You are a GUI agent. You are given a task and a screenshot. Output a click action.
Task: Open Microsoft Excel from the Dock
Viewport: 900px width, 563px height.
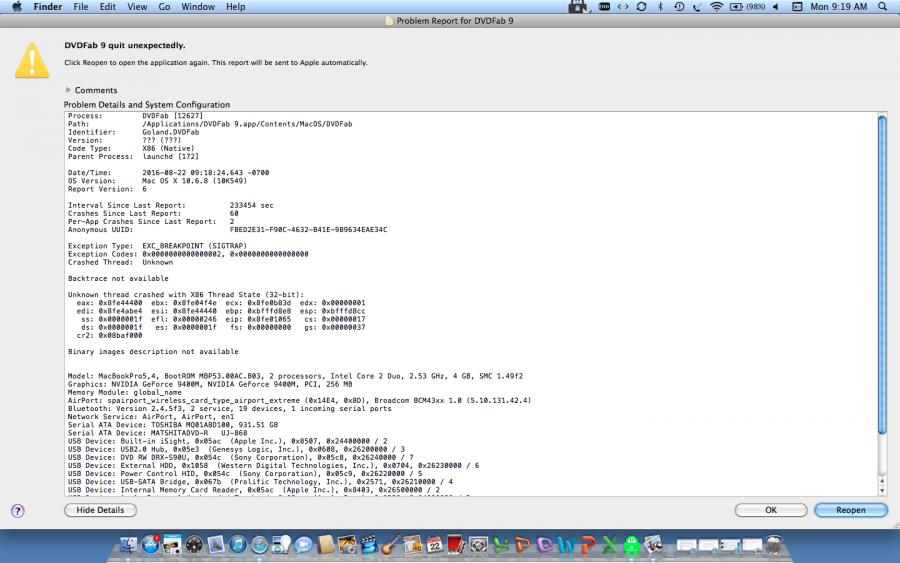pos(610,545)
